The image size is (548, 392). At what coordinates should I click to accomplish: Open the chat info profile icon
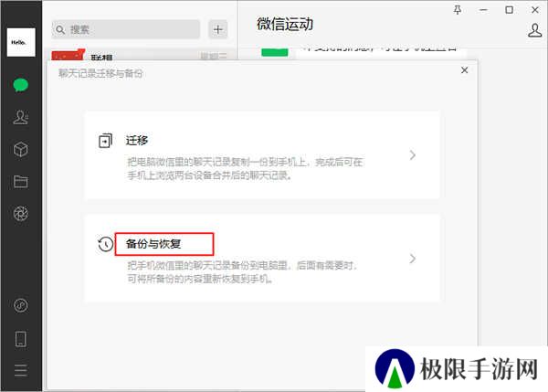click(x=534, y=30)
